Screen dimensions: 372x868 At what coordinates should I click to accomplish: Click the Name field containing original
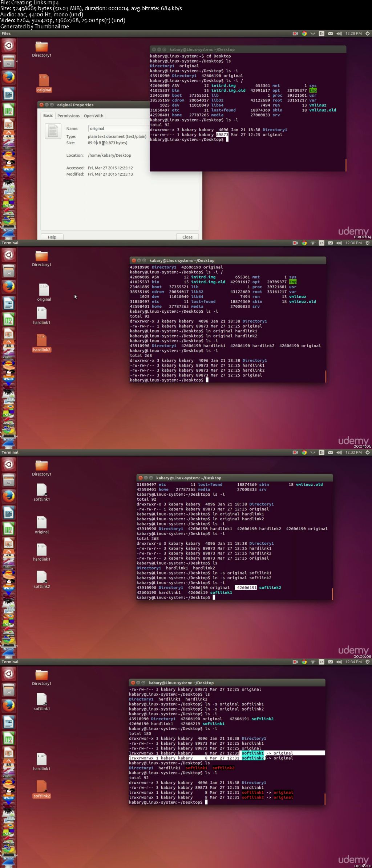(x=118, y=129)
